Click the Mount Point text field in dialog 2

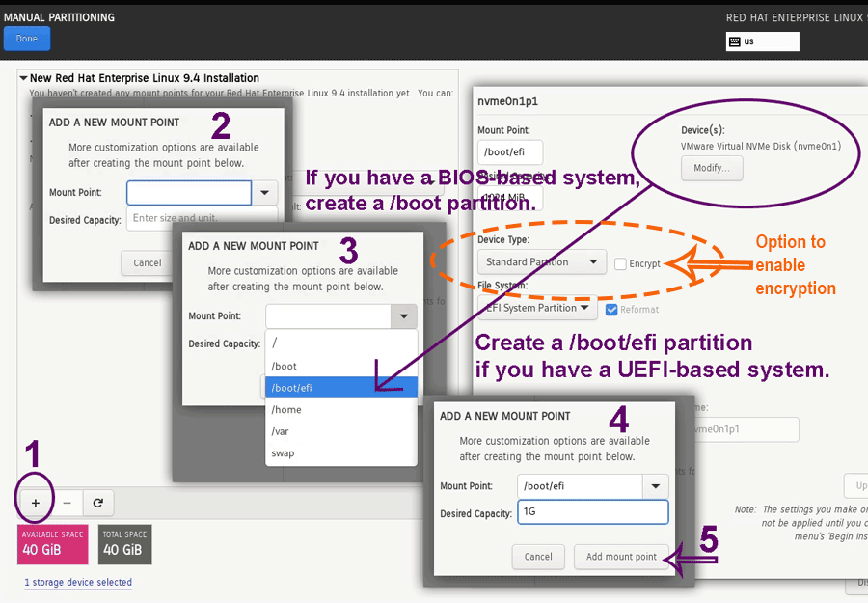tap(189, 193)
